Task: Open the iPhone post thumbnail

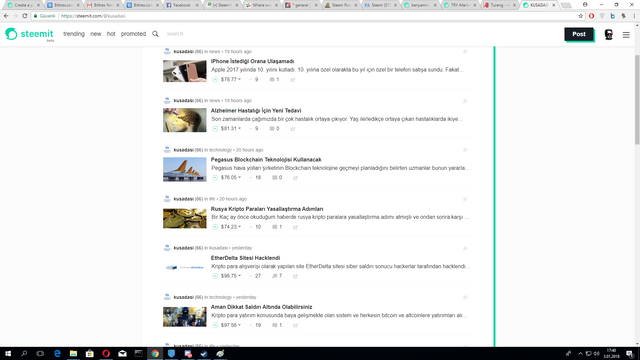Action: point(185,71)
